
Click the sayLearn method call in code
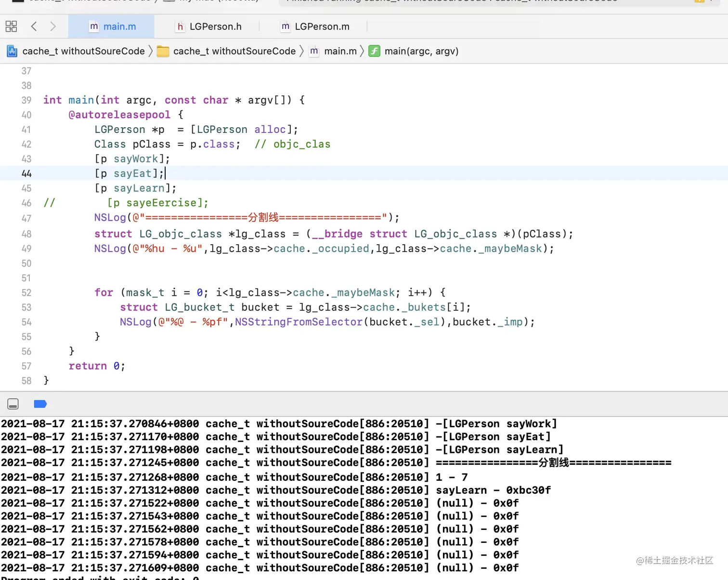[x=139, y=188]
